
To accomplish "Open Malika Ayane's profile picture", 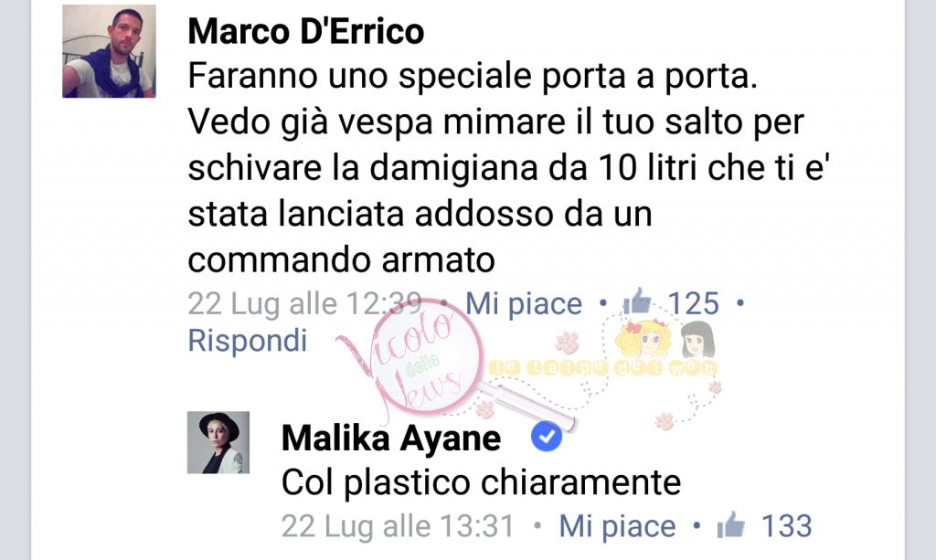I will [x=218, y=442].
